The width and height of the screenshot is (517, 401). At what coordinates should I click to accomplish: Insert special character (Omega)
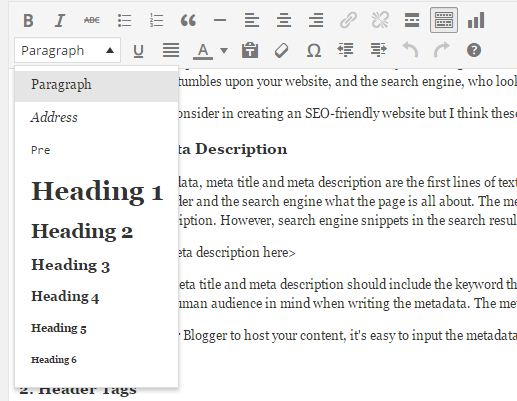click(314, 51)
